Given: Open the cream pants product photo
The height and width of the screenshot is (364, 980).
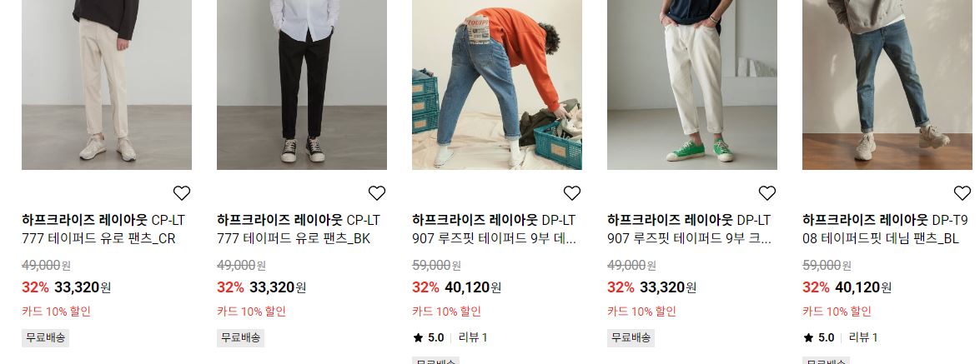Looking at the screenshot, I should tap(107, 84).
